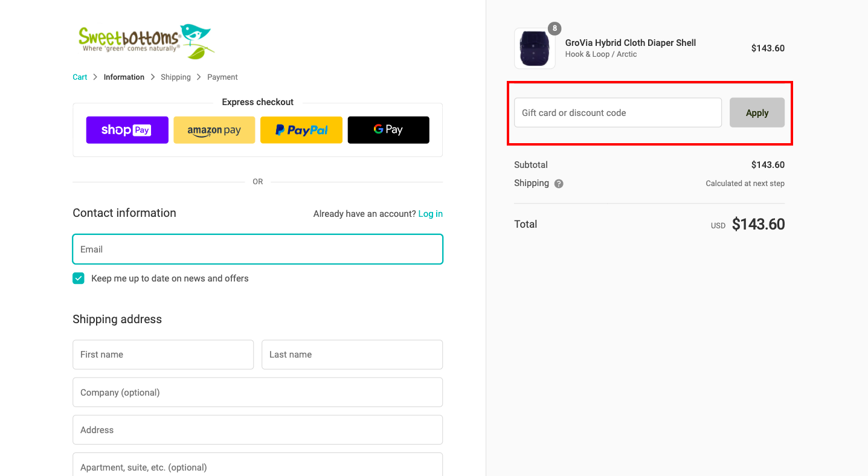Viewport: 868px width, 476px height.
Task: Click the $143.60 Total amount
Action: pos(759,225)
